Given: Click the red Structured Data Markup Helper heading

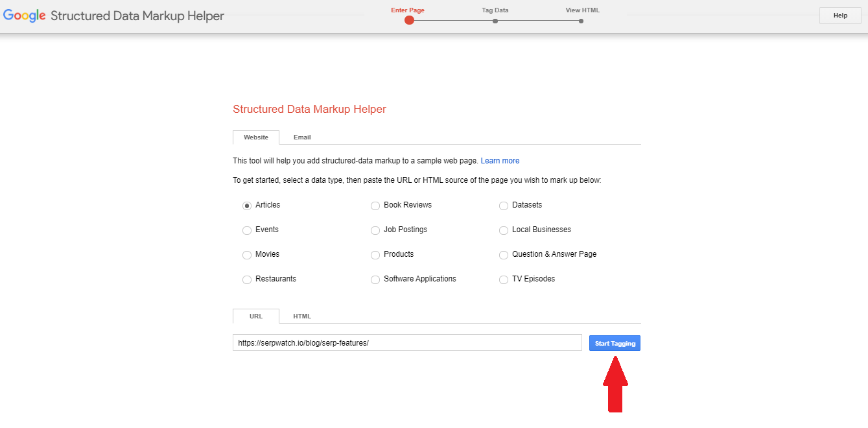Looking at the screenshot, I should click(x=309, y=109).
